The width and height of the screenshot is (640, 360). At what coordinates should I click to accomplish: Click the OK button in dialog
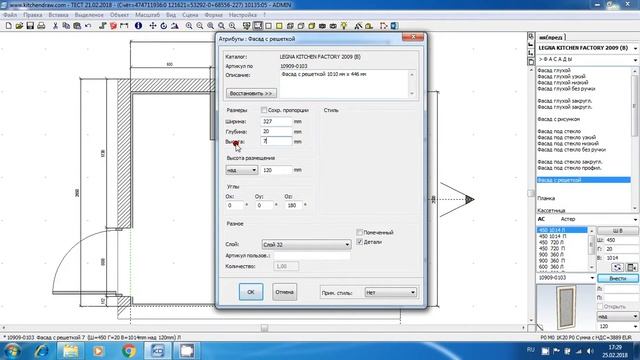point(251,292)
